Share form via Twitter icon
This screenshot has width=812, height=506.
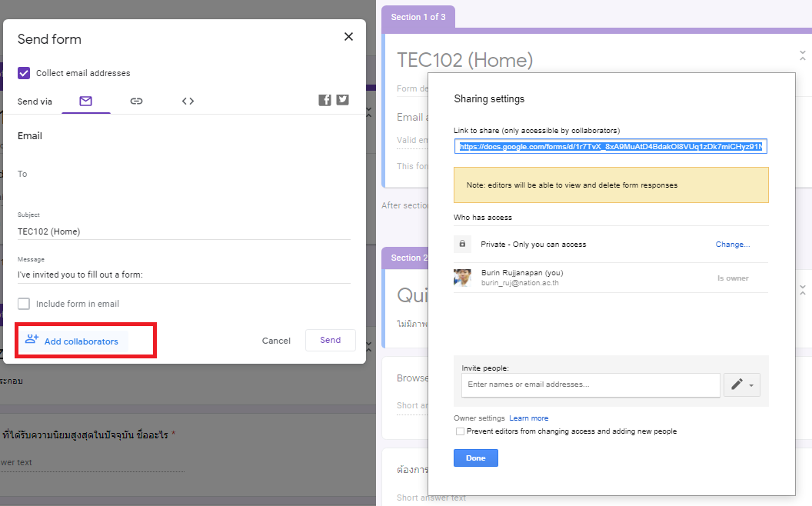pyautogui.click(x=342, y=100)
